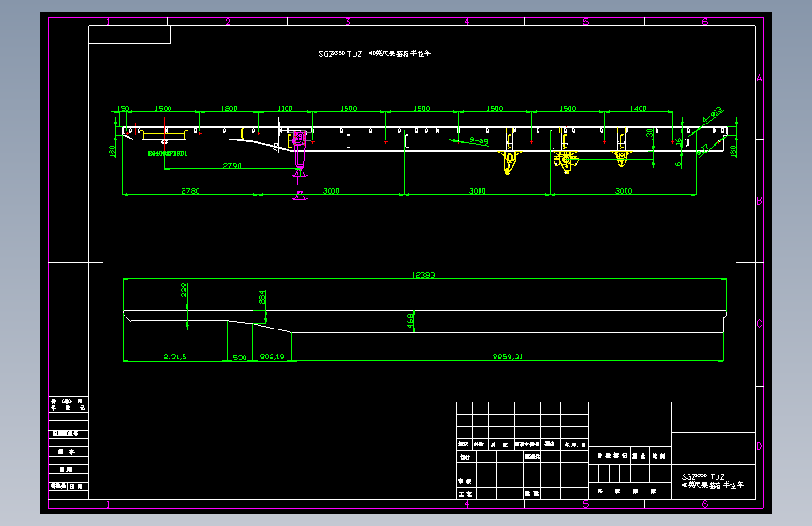Viewport: 812px width, 526px height.
Task: Click zone letter D on right border
Action: [x=760, y=446]
